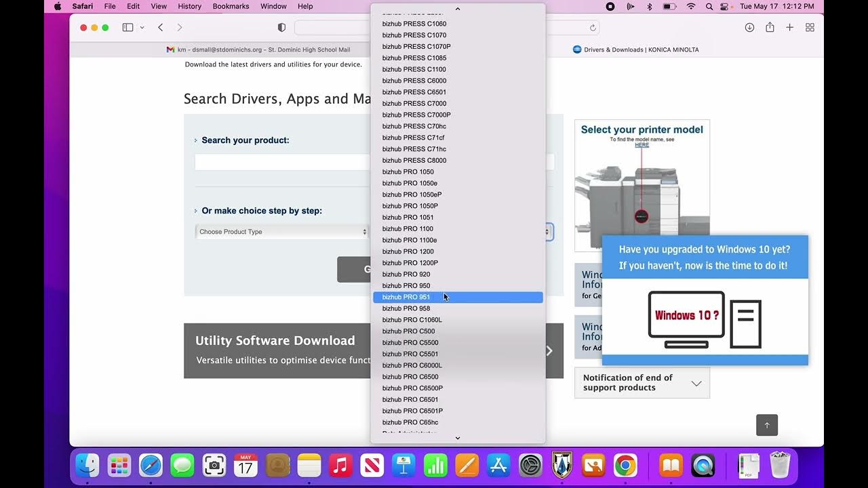Image resolution: width=868 pixels, height=488 pixels.
Task: Open the Safari File menu
Action: [110, 6]
